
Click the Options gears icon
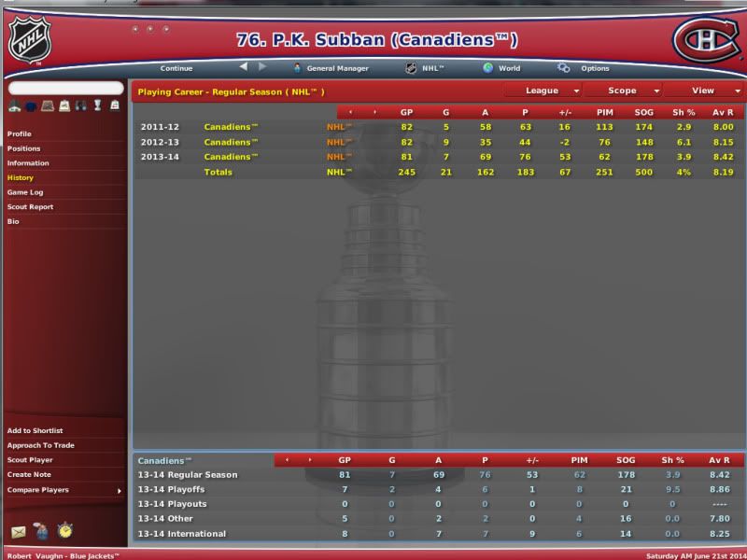click(x=564, y=67)
